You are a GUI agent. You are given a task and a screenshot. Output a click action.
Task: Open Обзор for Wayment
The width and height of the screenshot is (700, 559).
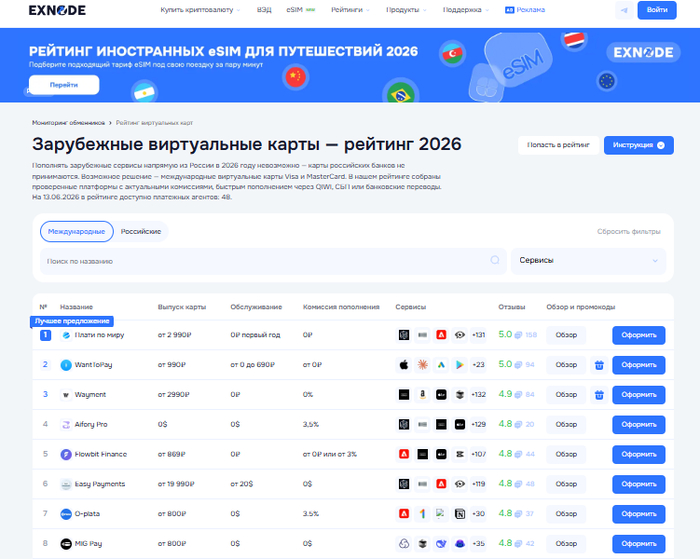pyautogui.click(x=566, y=395)
